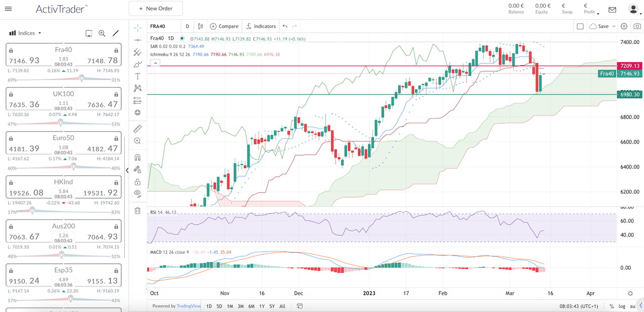The image size is (644, 312).
Task: Select the XABCD pattern tool
Action: 137,88
